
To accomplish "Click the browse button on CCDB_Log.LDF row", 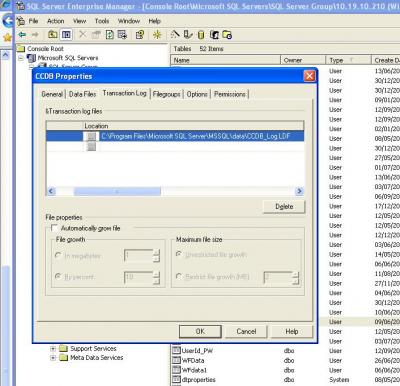I will tap(91, 136).
